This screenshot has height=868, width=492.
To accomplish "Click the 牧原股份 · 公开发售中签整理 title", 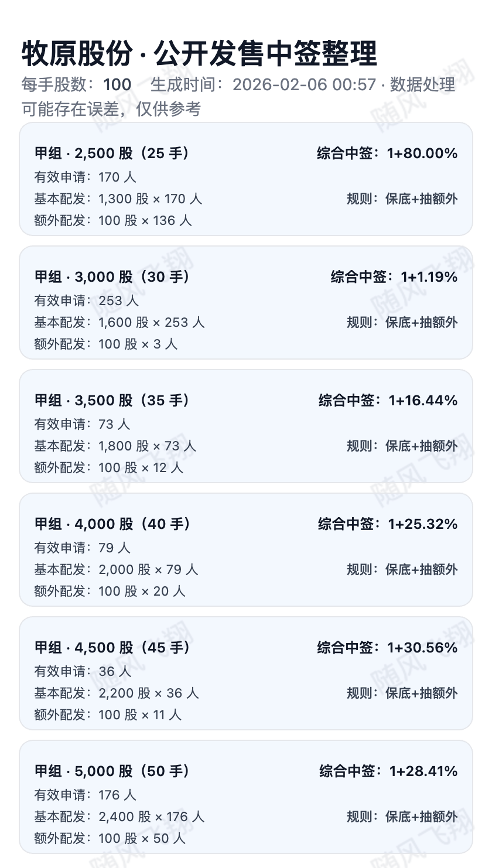I will [199, 54].
